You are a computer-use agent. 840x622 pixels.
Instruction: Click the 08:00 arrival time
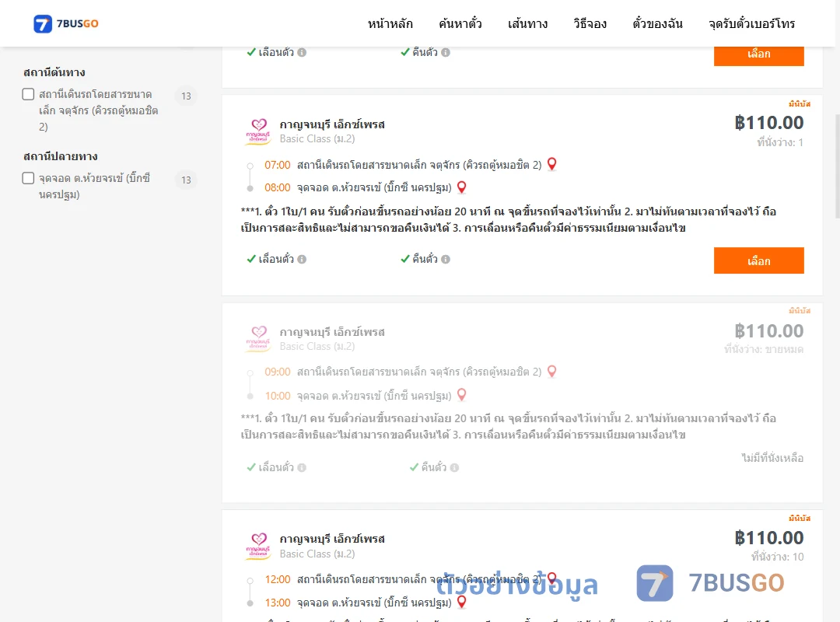[277, 187]
